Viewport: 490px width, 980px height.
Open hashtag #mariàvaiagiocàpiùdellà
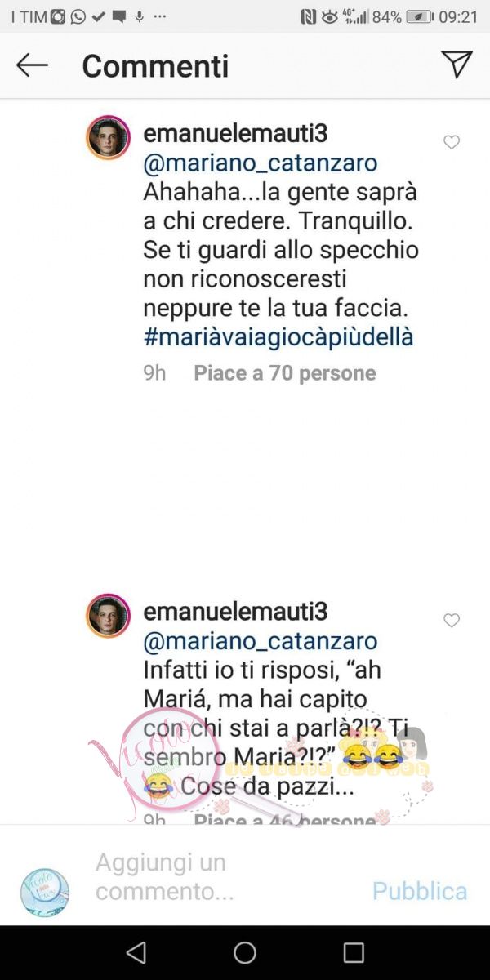[x=278, y=336]
